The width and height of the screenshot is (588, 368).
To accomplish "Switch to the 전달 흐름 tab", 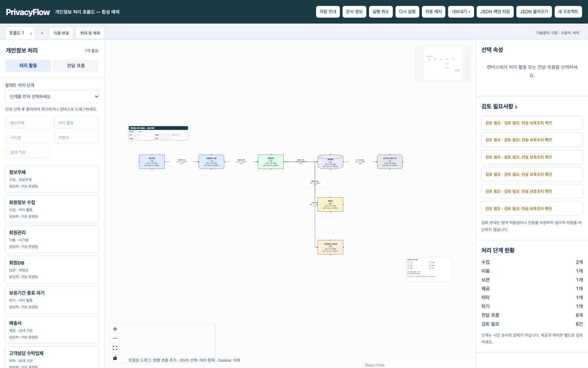I will pos(76,66).
